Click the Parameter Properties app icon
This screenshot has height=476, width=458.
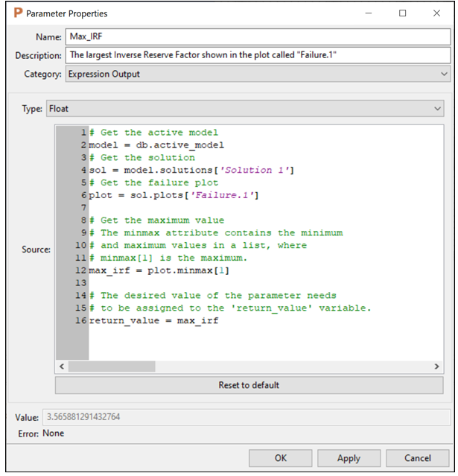[18, 13]
